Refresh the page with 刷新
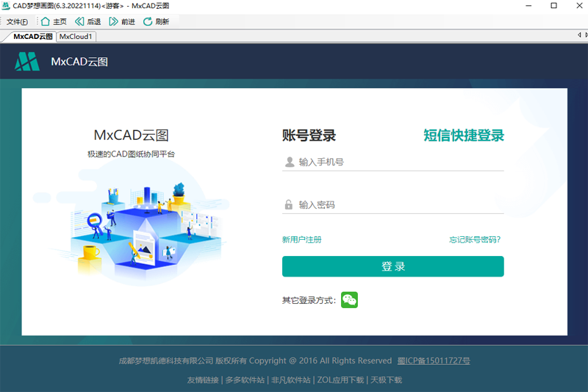Screen dimensions: 588x392 148,21
